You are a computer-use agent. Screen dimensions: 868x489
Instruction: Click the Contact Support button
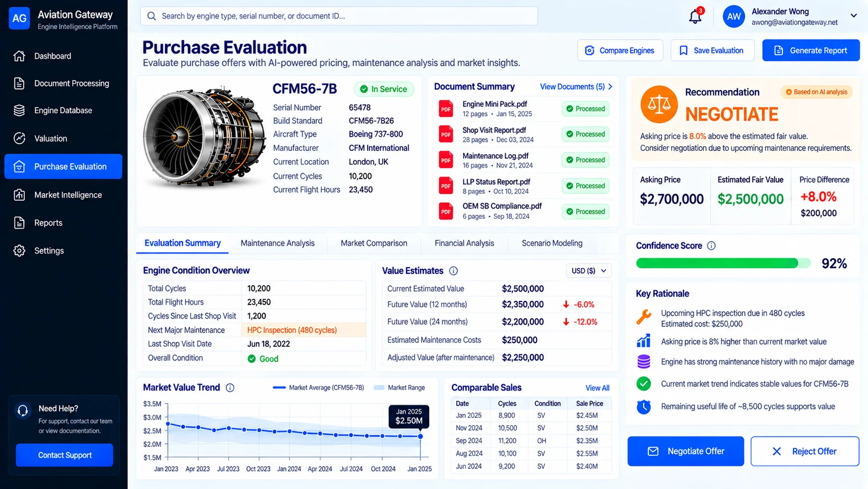click(x=64, y=455)
